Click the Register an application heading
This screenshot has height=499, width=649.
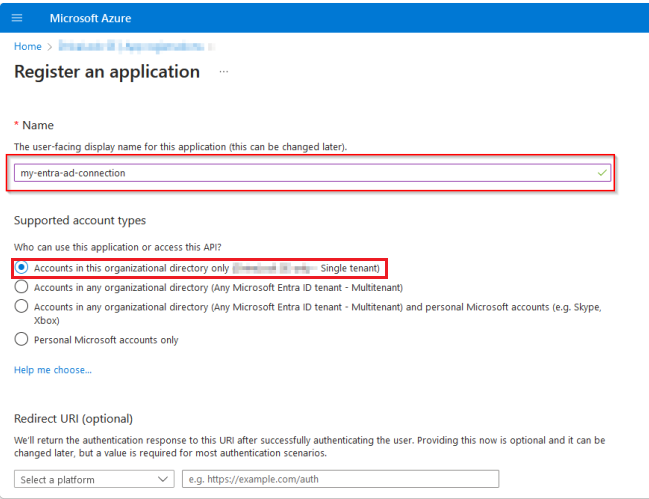pos(107,72)
